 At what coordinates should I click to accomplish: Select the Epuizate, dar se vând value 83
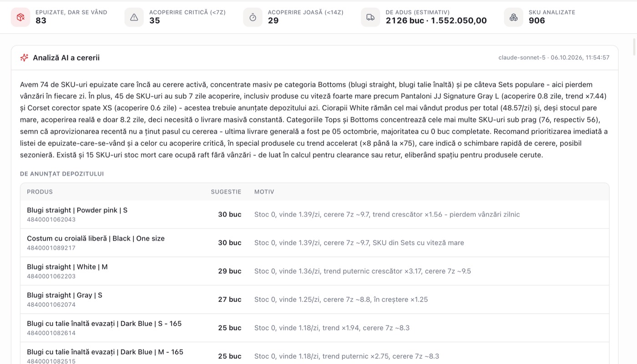click(x=41, y=20)
